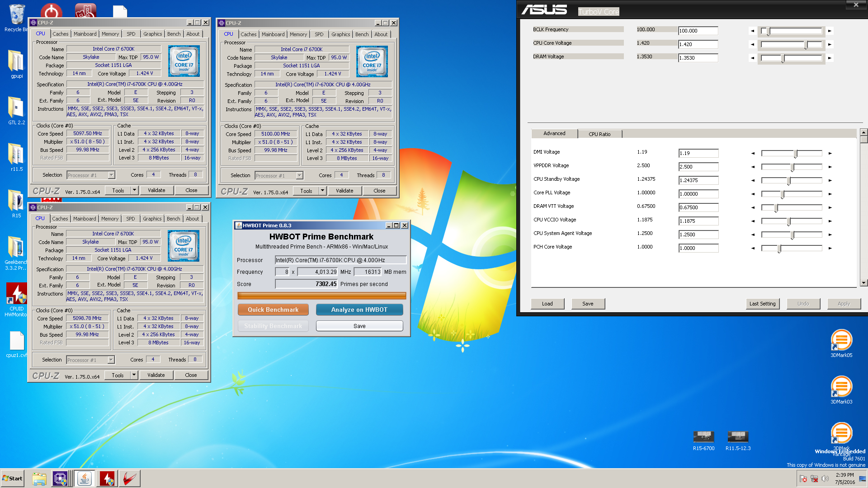Open the red ASUS TurboV taskbar icon
The width and height of the screenshot is (868, 488).
(x=129, y=479)
